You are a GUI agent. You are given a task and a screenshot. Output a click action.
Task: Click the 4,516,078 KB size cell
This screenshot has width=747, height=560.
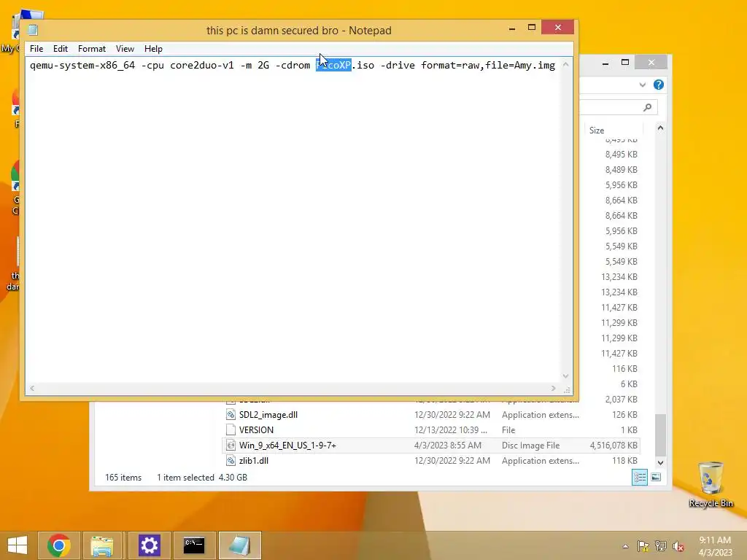[x=614, y=446]
